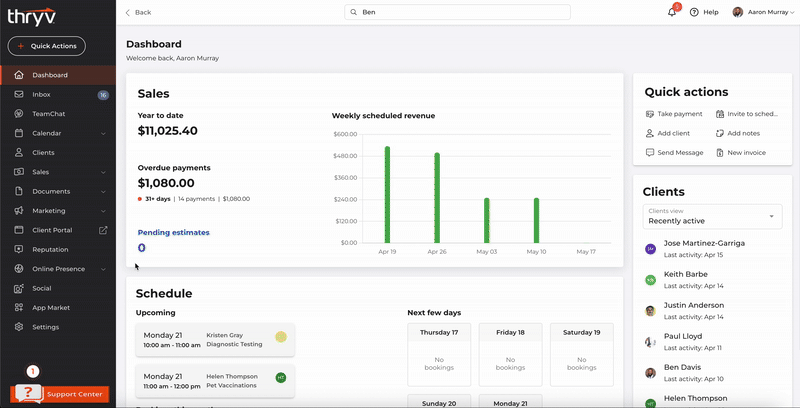Click the Online Presence globe icon
Viewport: 800px width, 408px height.
pos(19,269)
